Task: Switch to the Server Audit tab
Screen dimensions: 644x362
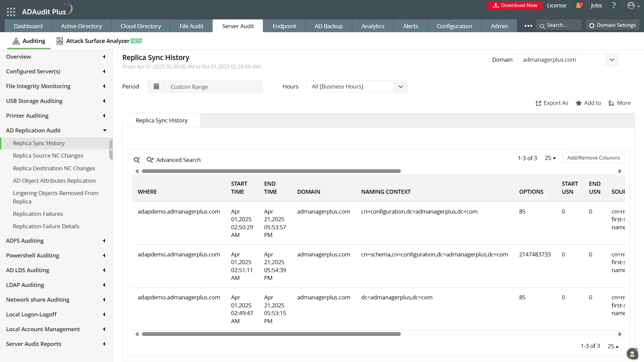Action: (237, 26)
